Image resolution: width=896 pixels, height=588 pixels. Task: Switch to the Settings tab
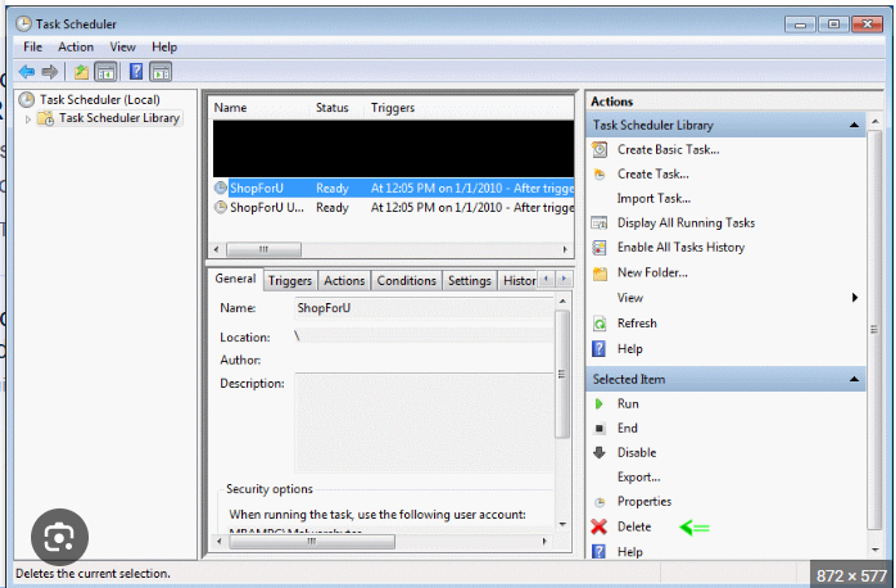pos(469,281)
